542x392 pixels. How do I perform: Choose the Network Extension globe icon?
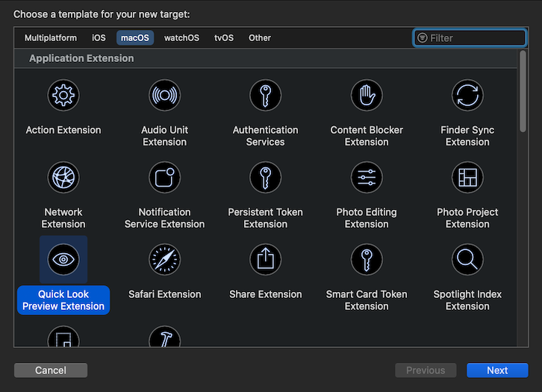(x=63, y=178)
